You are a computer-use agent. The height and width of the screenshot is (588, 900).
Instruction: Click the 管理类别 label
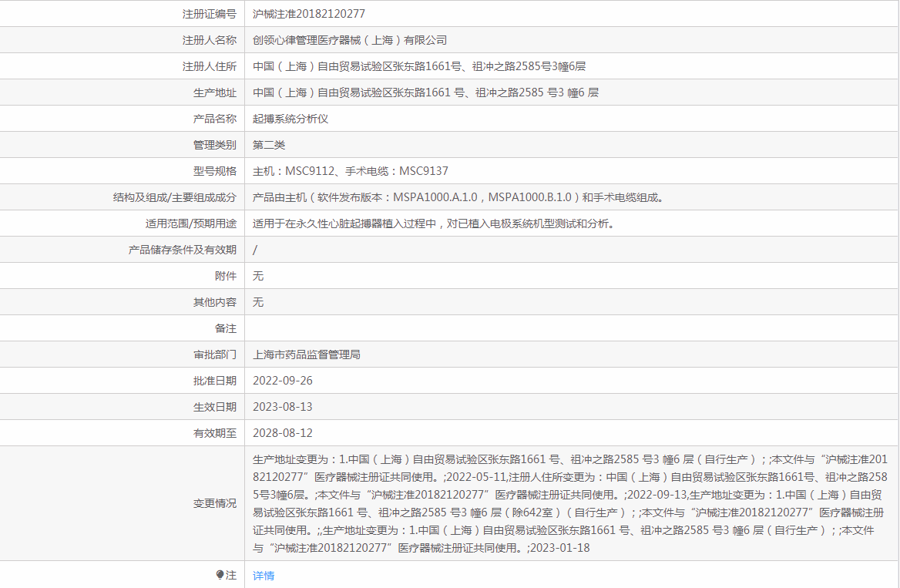215,146
